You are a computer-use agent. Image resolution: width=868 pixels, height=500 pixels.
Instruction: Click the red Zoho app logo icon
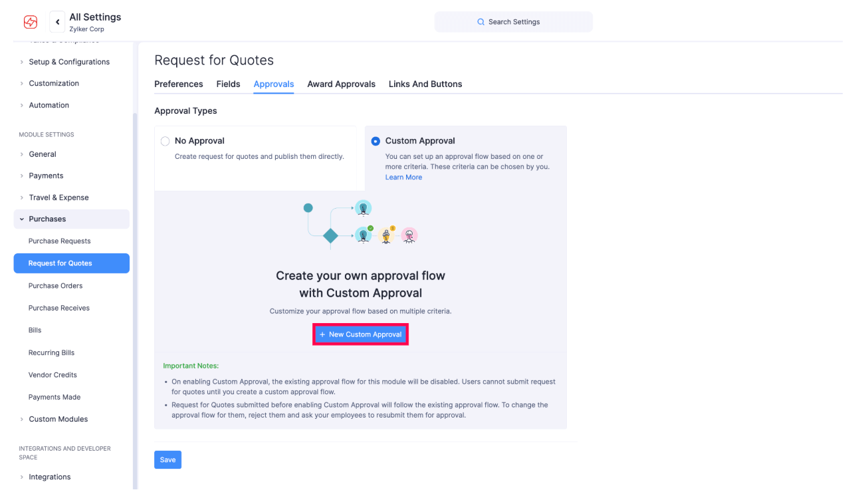(31, 21)
